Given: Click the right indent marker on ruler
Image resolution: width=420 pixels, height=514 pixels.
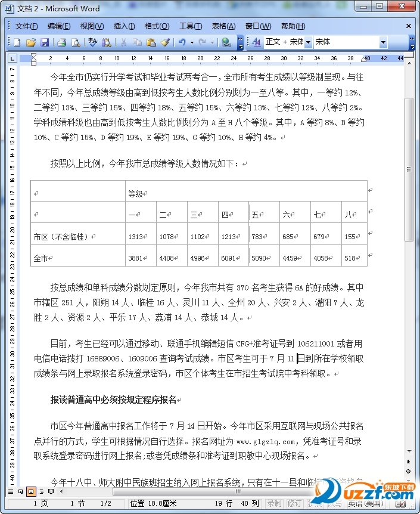Looking at the screenshot, I should click(x=363, y=60).
